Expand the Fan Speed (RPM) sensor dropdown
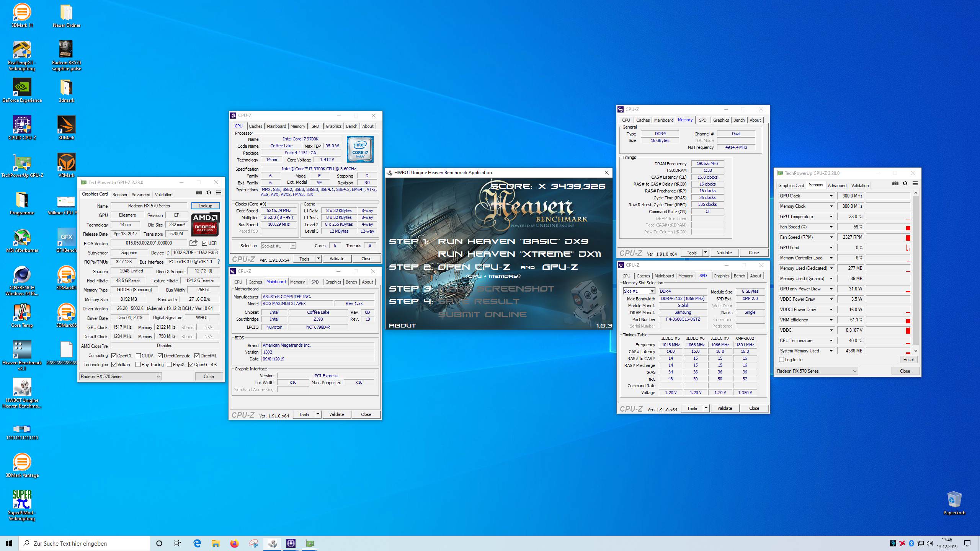This screenshot has height=551, width=980. coord(831,237)
